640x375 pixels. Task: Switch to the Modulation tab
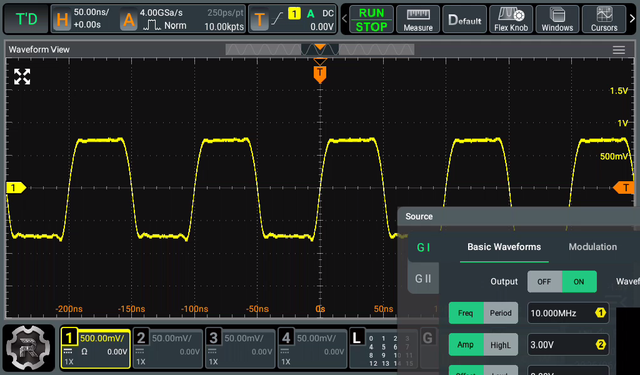click(x=593, y=247)
